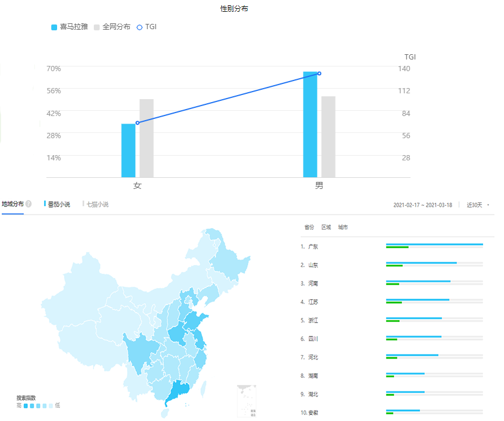Click the 喜马拉雅 legend icon
Image resolution: width=504 pixels, height=421 pixels.
[x=54, y=26]
